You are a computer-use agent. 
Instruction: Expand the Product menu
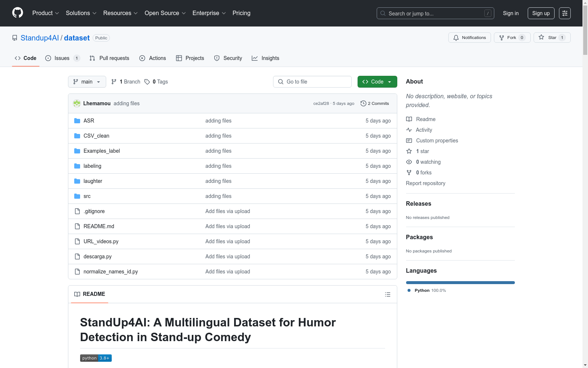tap(46, 13)
